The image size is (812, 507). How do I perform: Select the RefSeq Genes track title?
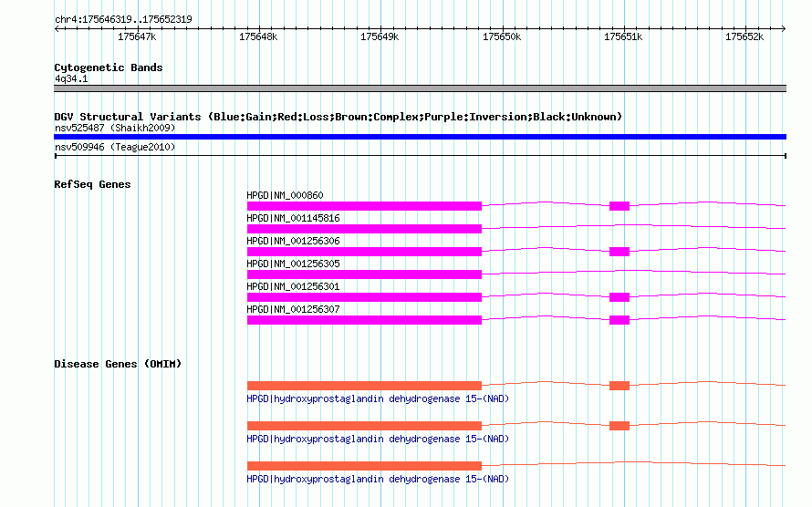coord(92,184)
